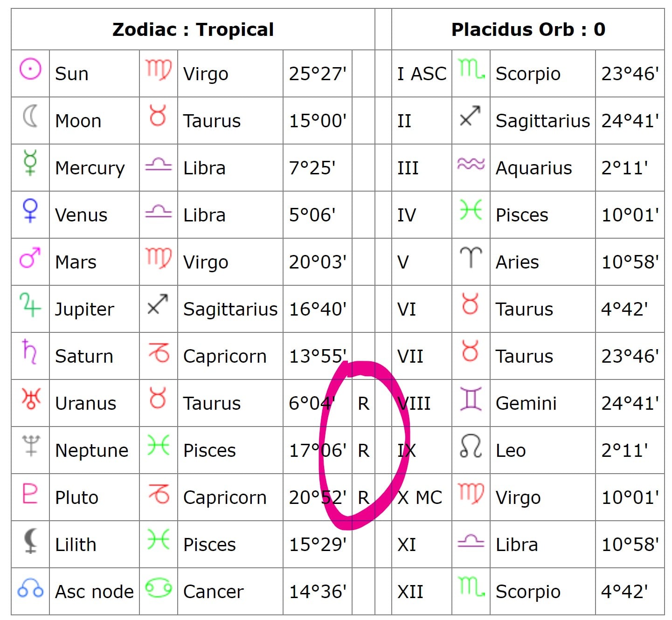Click the magenta Mars glyph icon
Viewport: 672px width, 620px height.
[30, 257]
